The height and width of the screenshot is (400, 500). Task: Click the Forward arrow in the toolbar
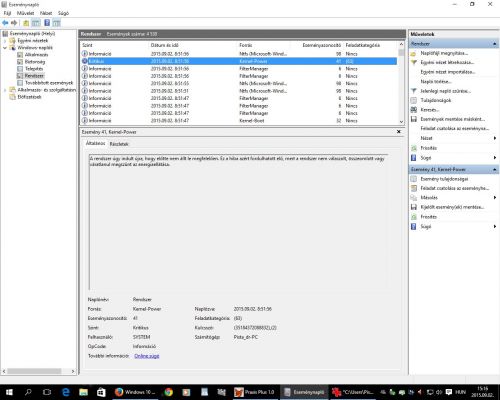pos(14,23)
